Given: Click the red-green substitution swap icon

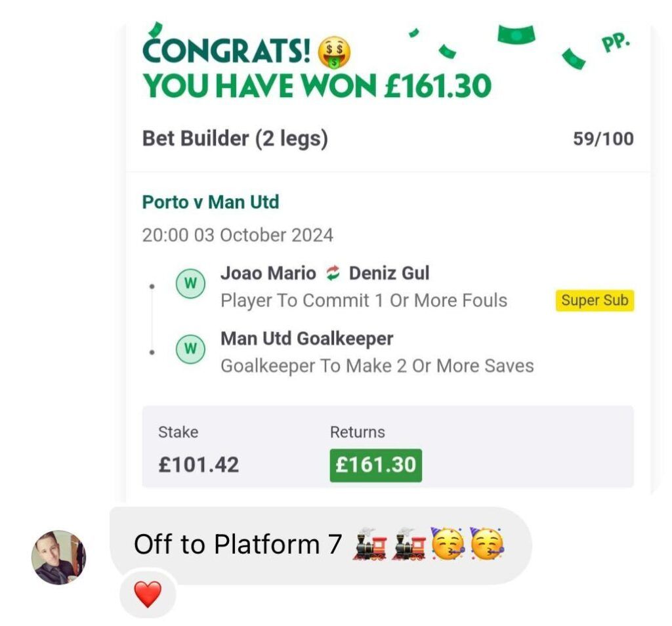Looking at the screenshot, I should [333, 273].
